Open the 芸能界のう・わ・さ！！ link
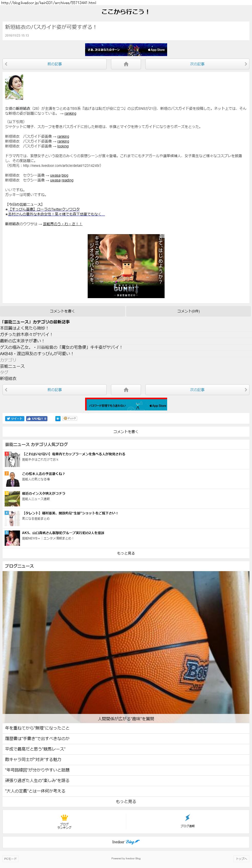This screenshot has height=868, width=252. coord(62,224)
